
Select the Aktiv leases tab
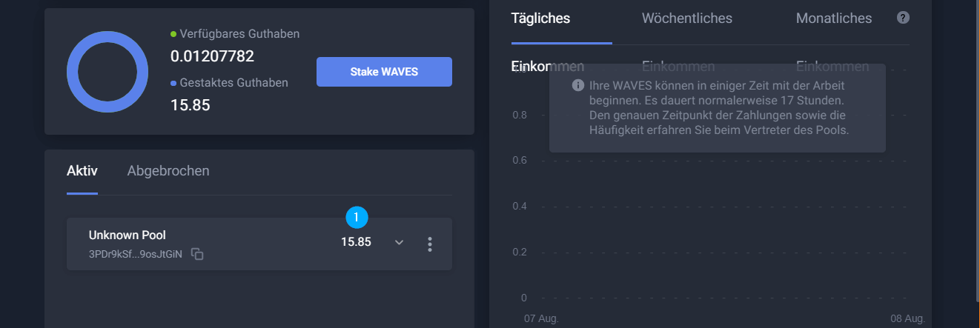click(x=82, y=171)
